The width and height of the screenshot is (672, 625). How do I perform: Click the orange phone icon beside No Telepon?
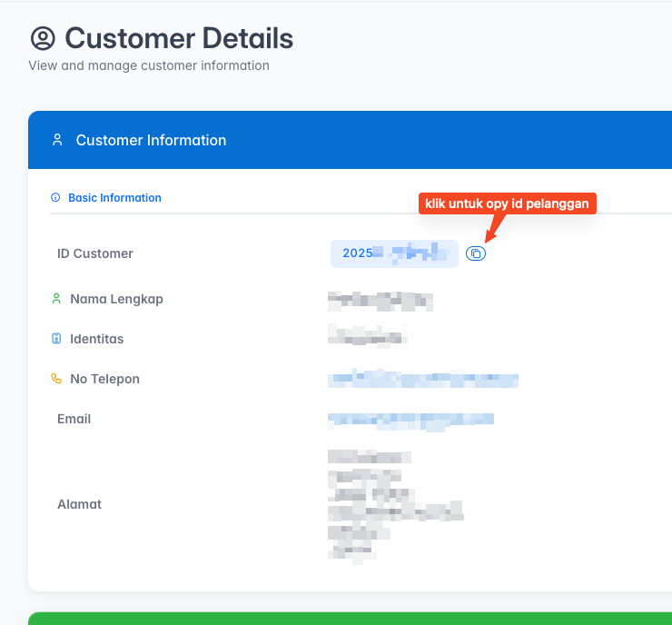tap(56, 379)
